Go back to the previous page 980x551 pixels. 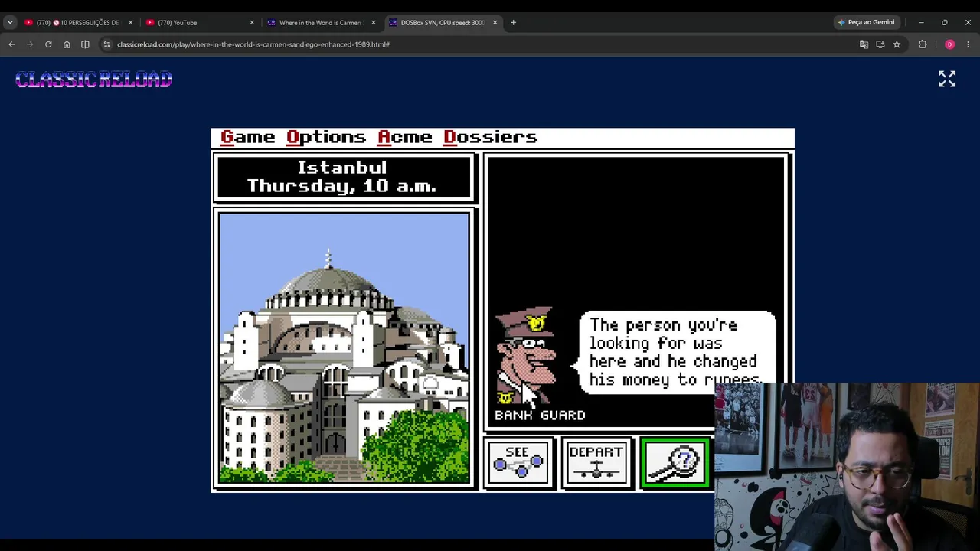[11, 44]
